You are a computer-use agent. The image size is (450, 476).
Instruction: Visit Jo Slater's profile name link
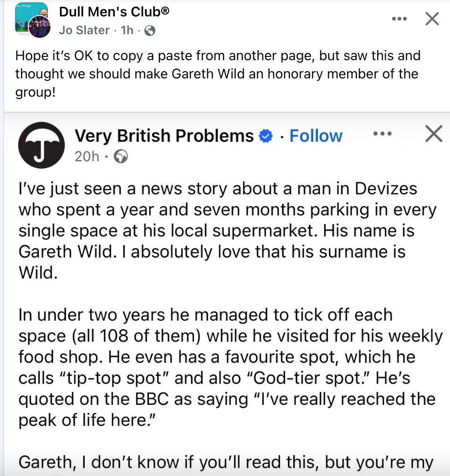pyautogui.click(x=85, y=31)
